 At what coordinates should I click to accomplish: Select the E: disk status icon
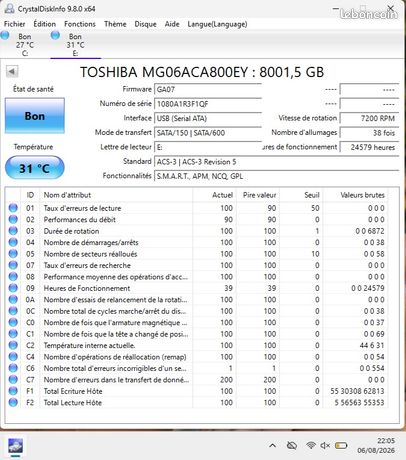[x=55, y=35]
